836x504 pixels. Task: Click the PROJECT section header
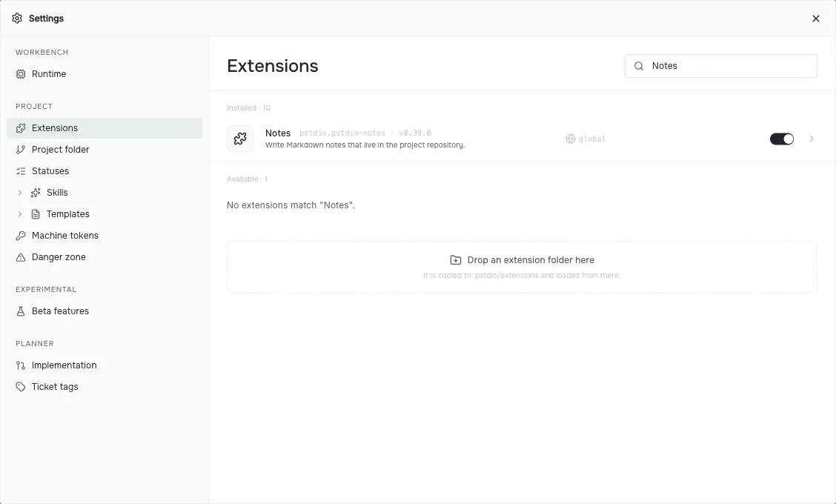(34, 106)
